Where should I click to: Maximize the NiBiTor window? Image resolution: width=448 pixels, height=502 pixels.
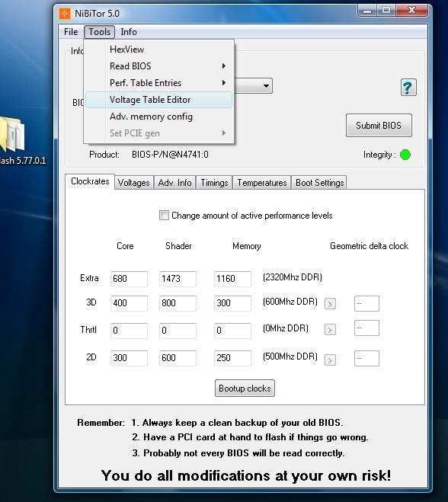[x=386, y=11]
